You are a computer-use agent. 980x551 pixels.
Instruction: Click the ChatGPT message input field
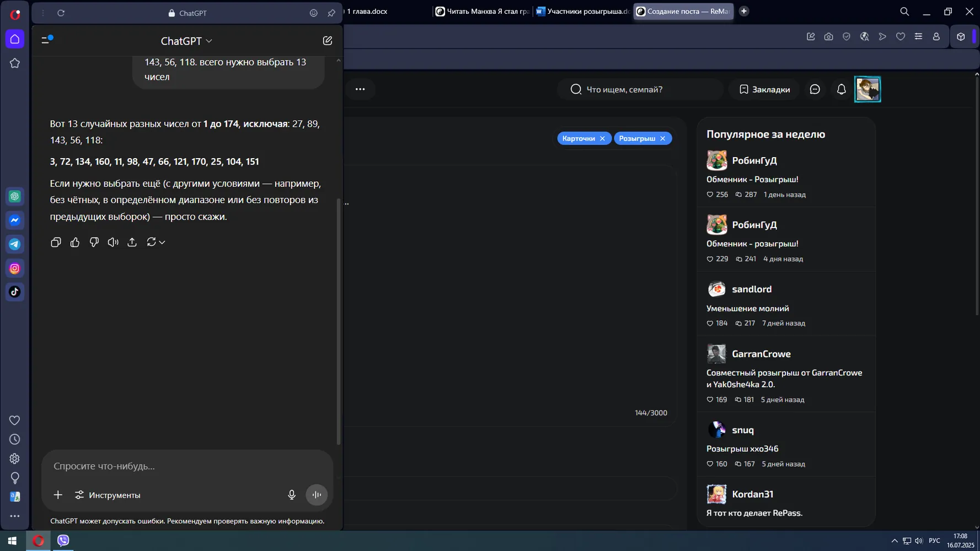pos(188,466)
